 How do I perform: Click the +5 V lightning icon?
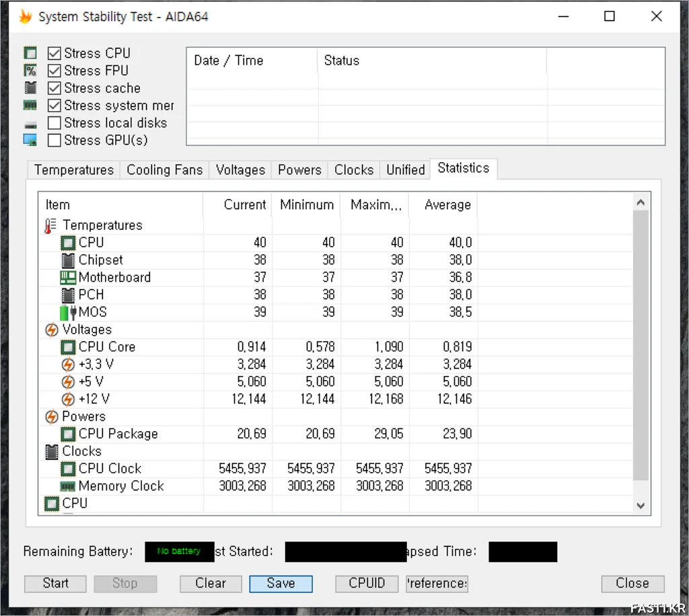tap(68, 382)
